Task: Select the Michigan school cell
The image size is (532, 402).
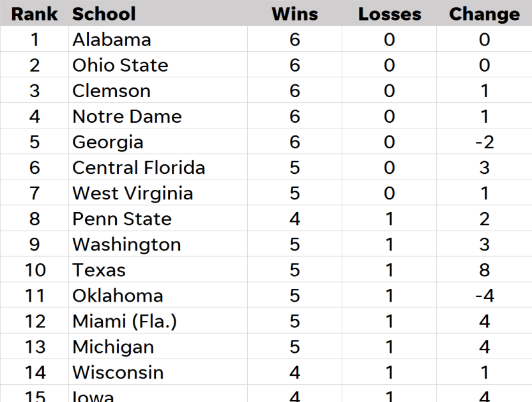Action: click(158, 346)
